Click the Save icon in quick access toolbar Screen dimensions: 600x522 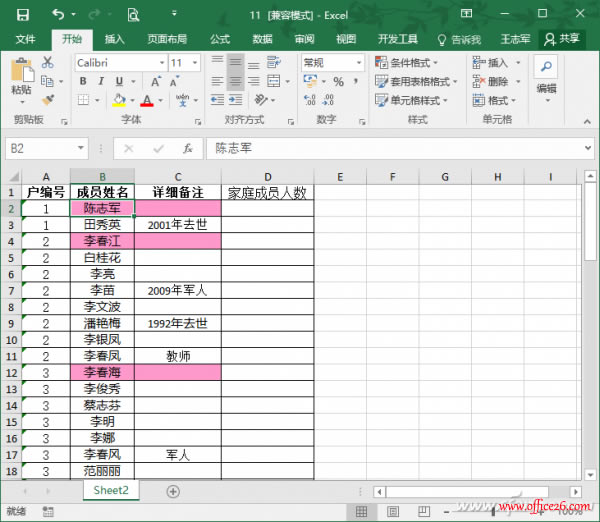(x=23, y=15)
